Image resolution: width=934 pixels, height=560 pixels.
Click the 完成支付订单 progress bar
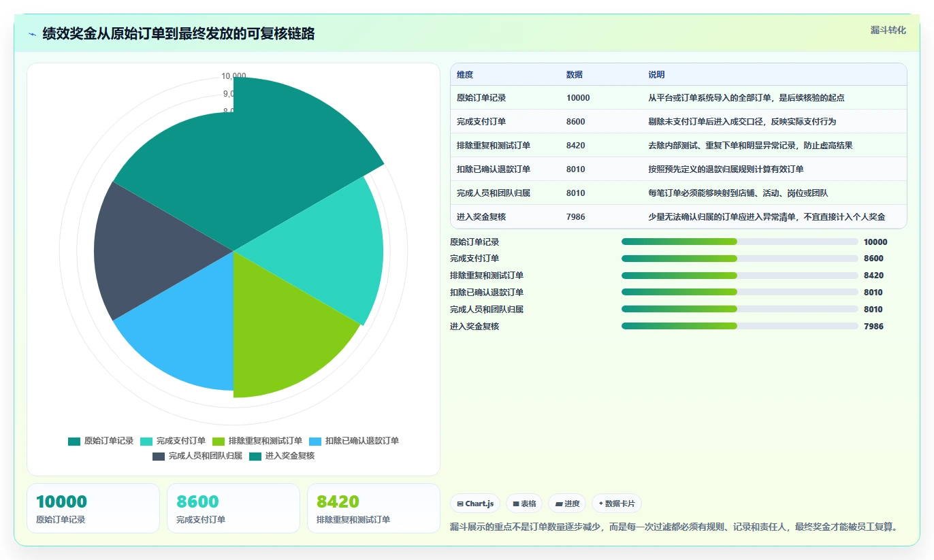pos(739,259)
